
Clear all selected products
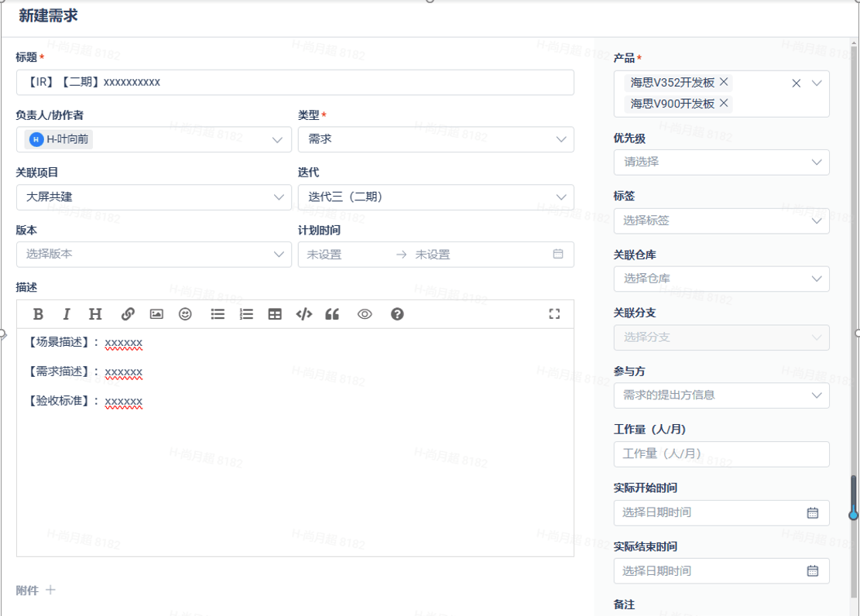[797, 84]
